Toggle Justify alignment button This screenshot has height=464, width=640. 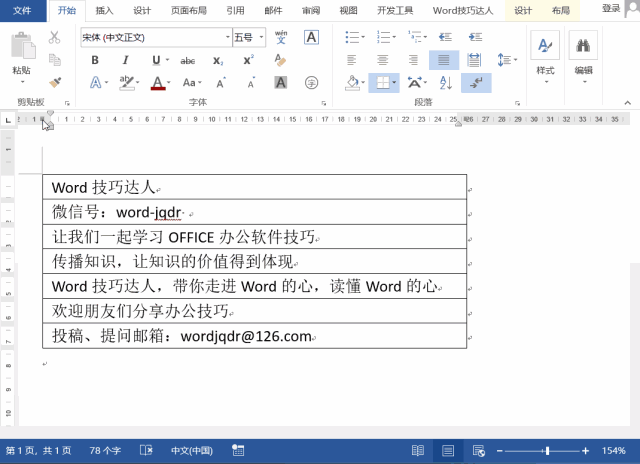[444, 60]
